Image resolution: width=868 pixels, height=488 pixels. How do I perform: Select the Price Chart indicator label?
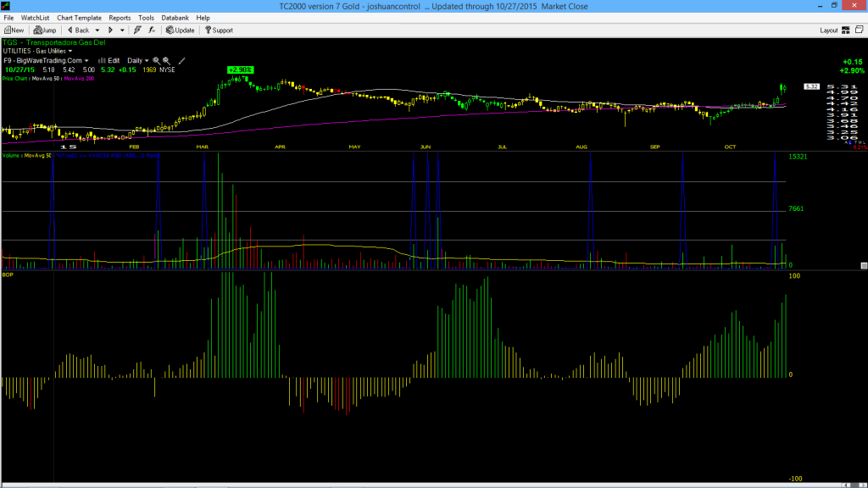pyautogui.click(x=15, y=79)
